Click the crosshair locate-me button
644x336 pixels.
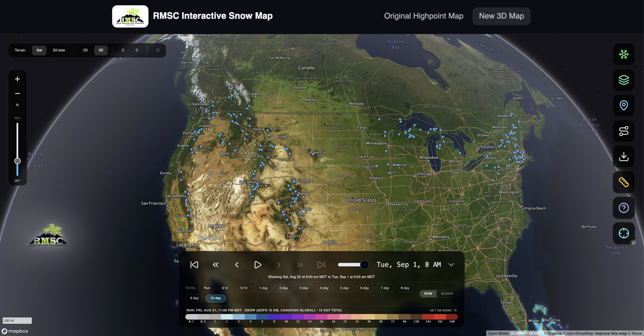[624, 233]
